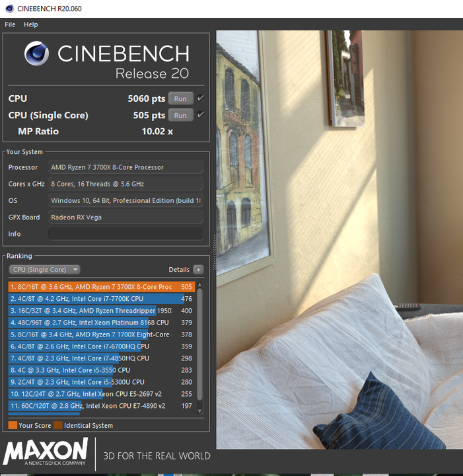Select ranking row 7 Intel Core i7-4850HQ

102,358
